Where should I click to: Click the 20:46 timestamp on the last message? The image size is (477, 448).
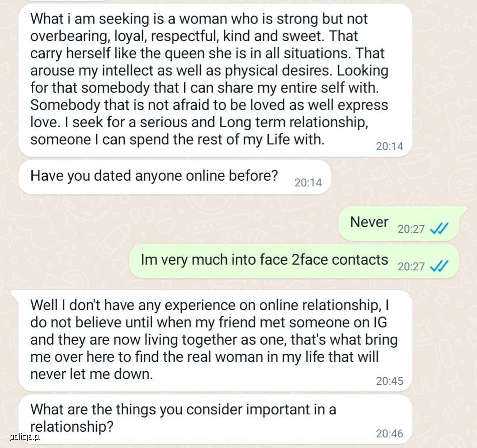(389, 434)
